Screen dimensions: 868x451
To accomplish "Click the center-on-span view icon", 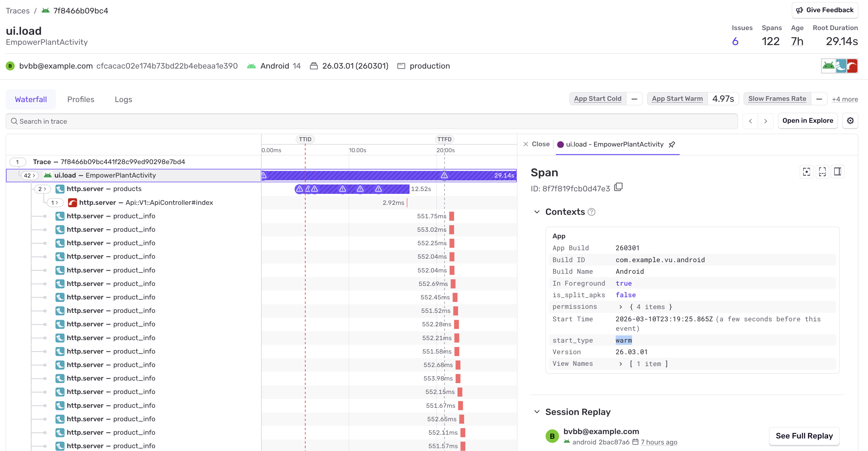I will click(806, 172).
